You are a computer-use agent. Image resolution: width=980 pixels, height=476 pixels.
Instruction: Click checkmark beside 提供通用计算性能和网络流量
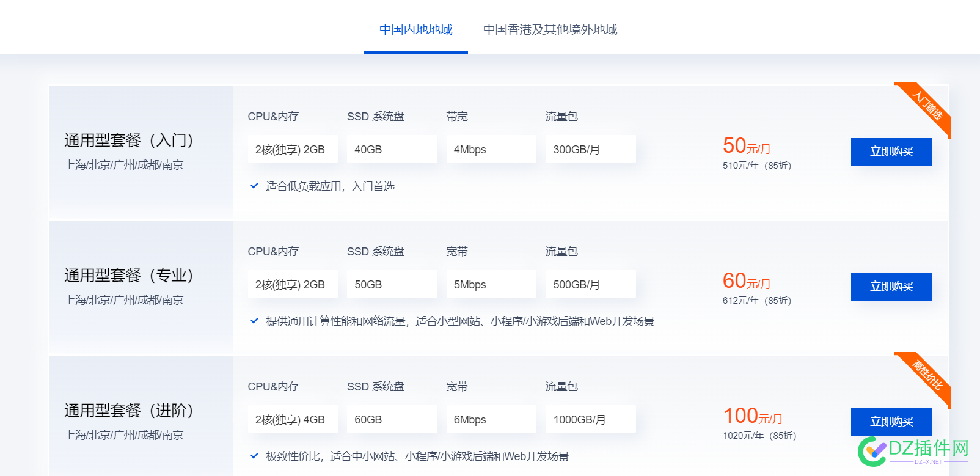tap(254, 321)
